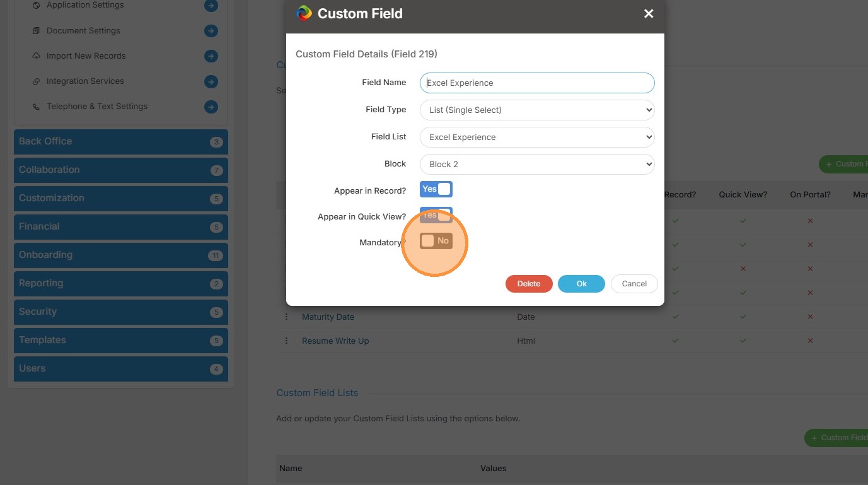Click arrow icon beside Telephone & Text Settings
This screenshot has height=485, width=868.
coord(211,107)
